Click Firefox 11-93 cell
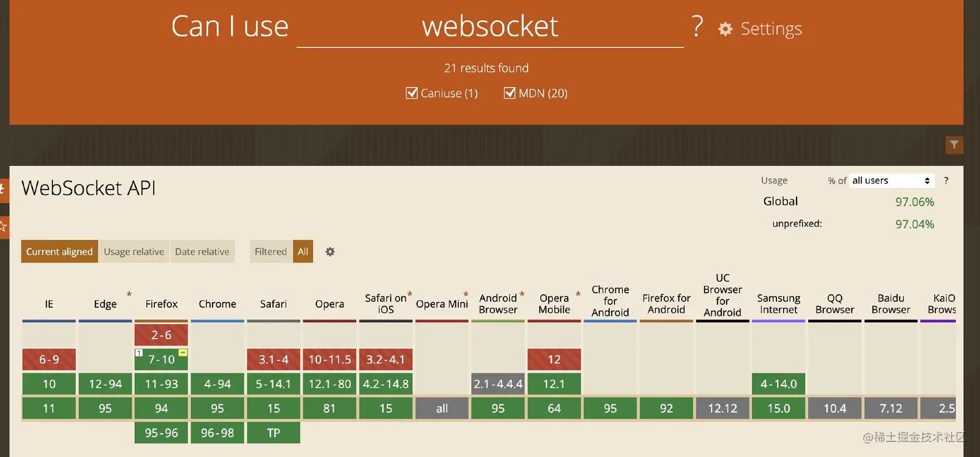The width and height of the screenshot is (980, 457). click(161, 384)
